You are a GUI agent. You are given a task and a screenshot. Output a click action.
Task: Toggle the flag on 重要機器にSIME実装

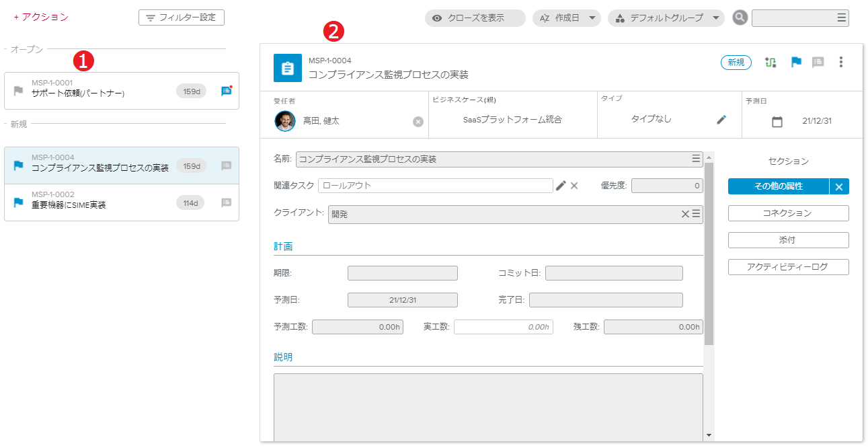(18, 202)
